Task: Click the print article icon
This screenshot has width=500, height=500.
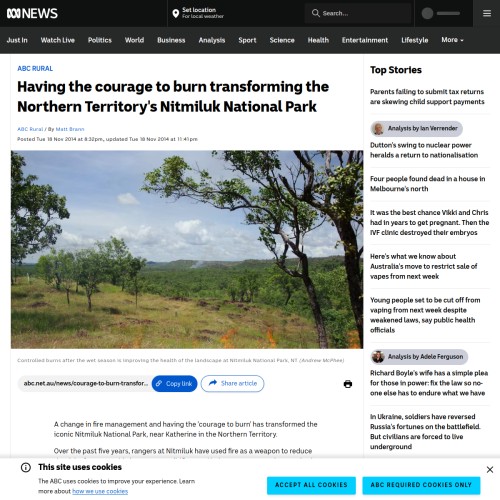Action: click(x=348, y=384)
